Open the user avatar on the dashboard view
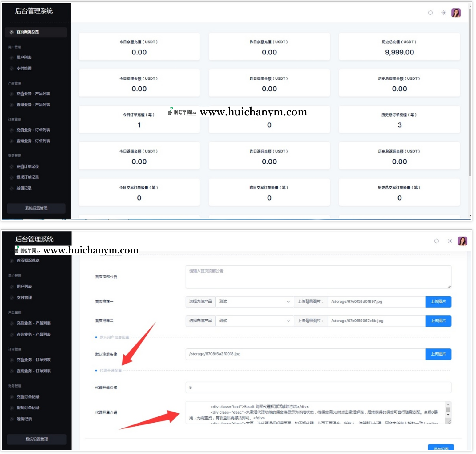 coord(456,13)
